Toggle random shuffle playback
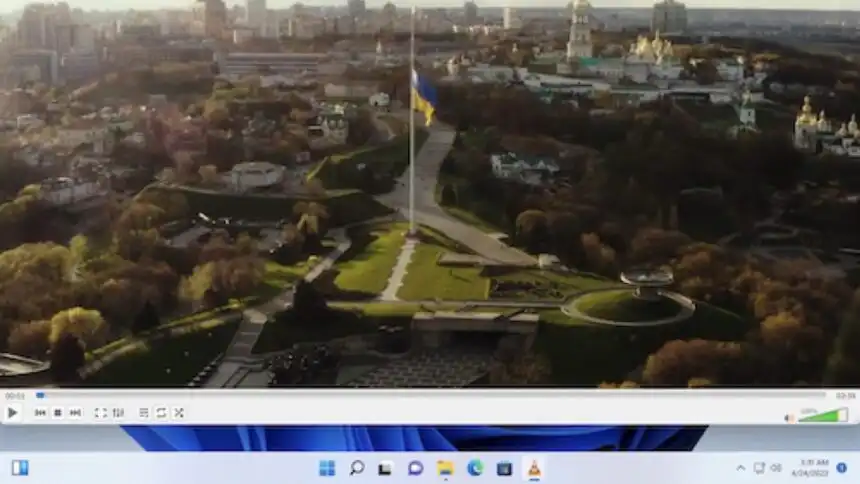Viewport: 860px width, 484px height. point(179,413)
